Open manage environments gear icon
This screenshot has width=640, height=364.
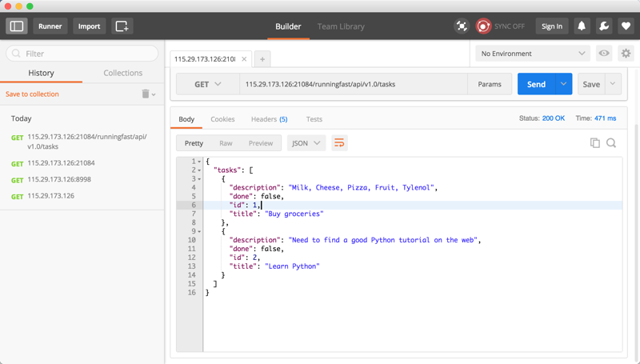click(x=626, y=53)
